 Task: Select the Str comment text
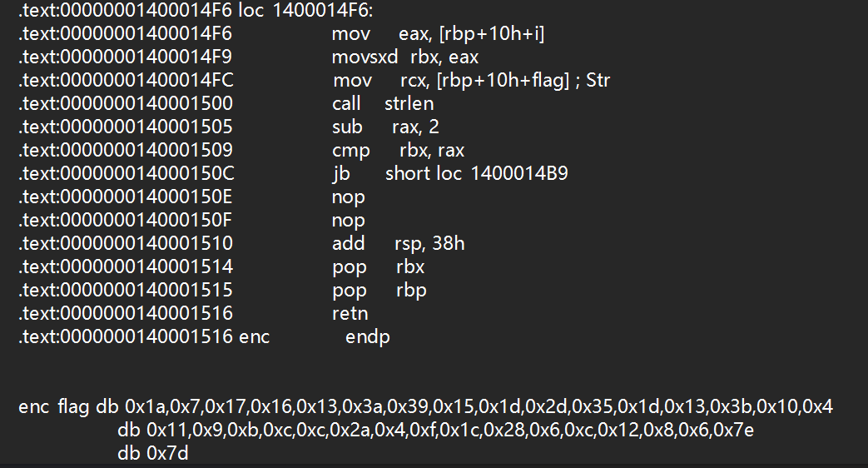coord(598,81)
